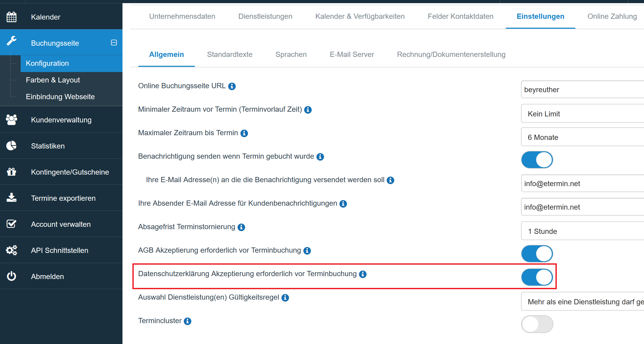Viewport: 644px width, 344px height.
Task: Switch to the Unternehmensdaten tab
Action: (182, 16)
